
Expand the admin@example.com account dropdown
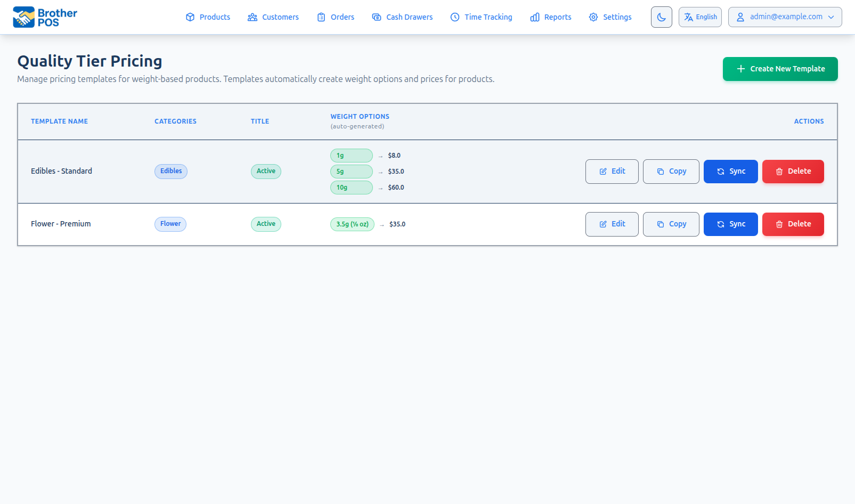(x=785, y=17)
